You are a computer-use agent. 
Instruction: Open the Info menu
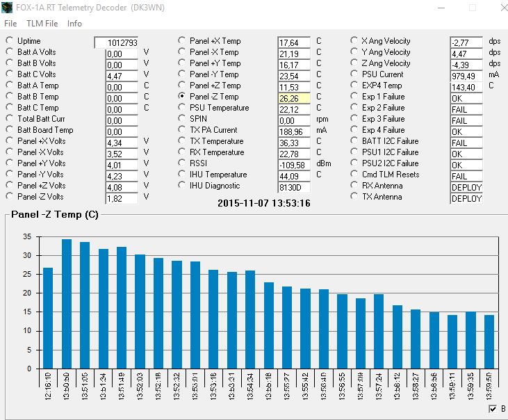click(x=74, y=24)
